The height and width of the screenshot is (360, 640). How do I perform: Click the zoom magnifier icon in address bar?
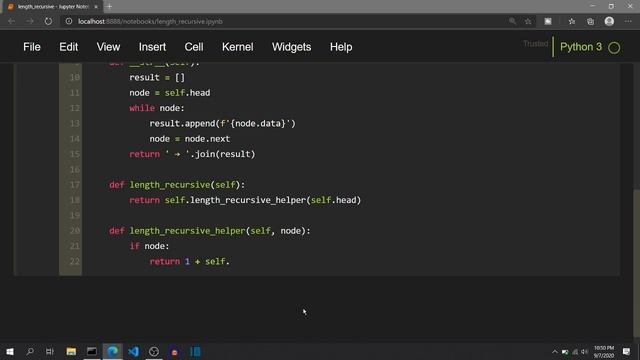512,21
